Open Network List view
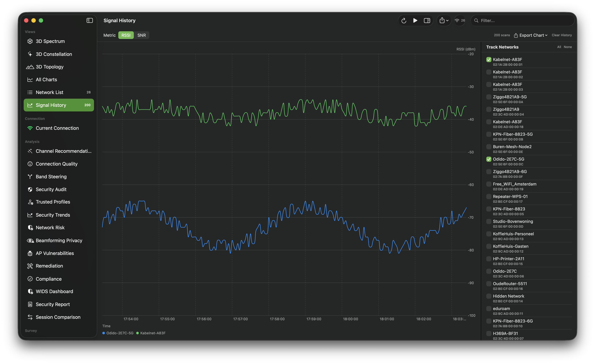 coord(59,92)
